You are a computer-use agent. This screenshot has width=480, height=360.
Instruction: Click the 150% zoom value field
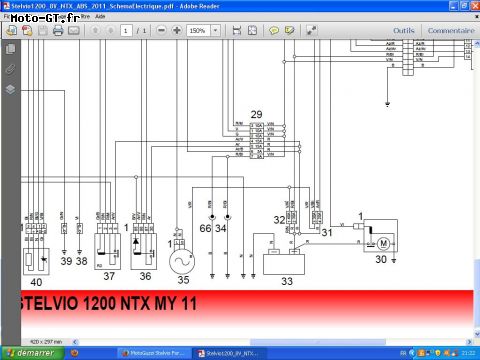coord(198,31)
